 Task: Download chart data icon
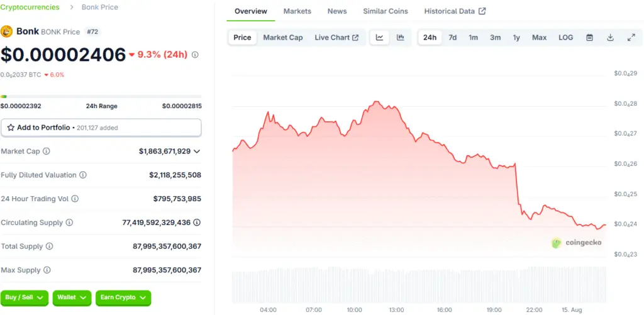click(x=610, y=37)
